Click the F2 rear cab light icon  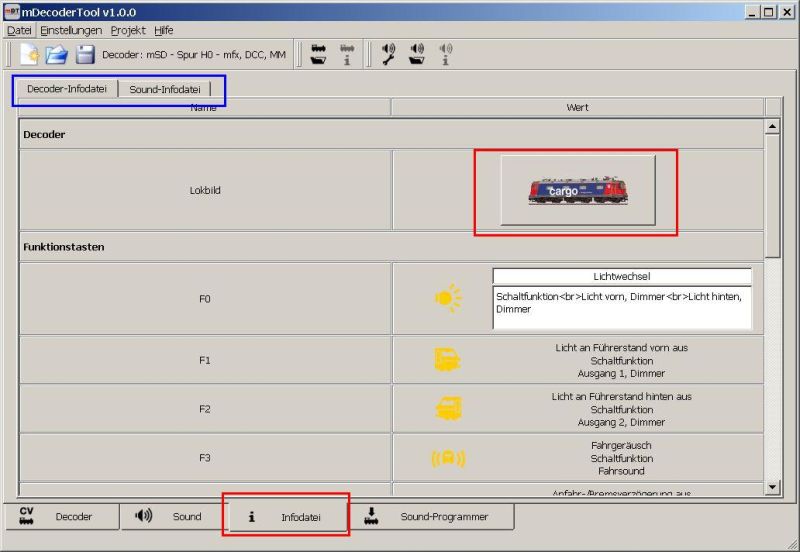point(448,409)
